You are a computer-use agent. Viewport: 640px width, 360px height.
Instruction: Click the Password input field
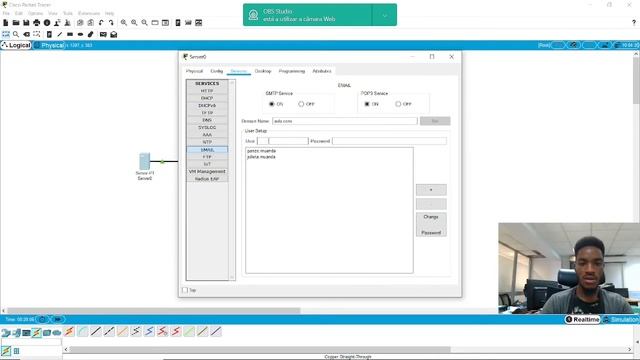389,141
